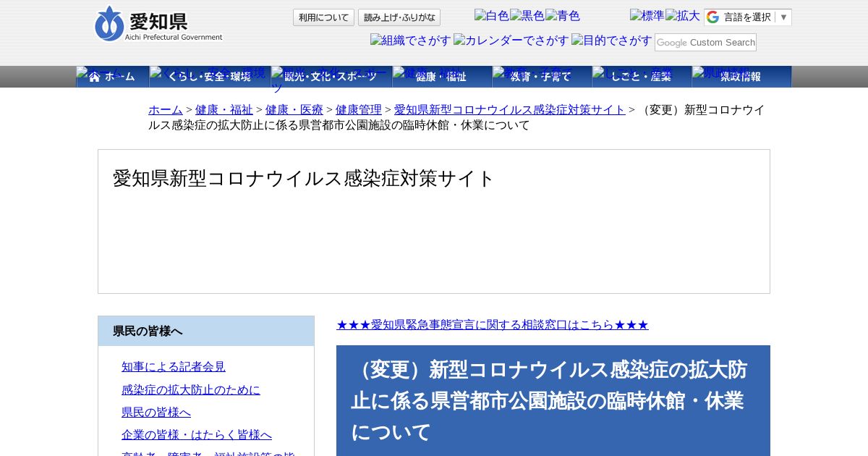Click the 愛知県新型コロナウイルス感染症対策サイト banner heading

(x=304, y=178)
